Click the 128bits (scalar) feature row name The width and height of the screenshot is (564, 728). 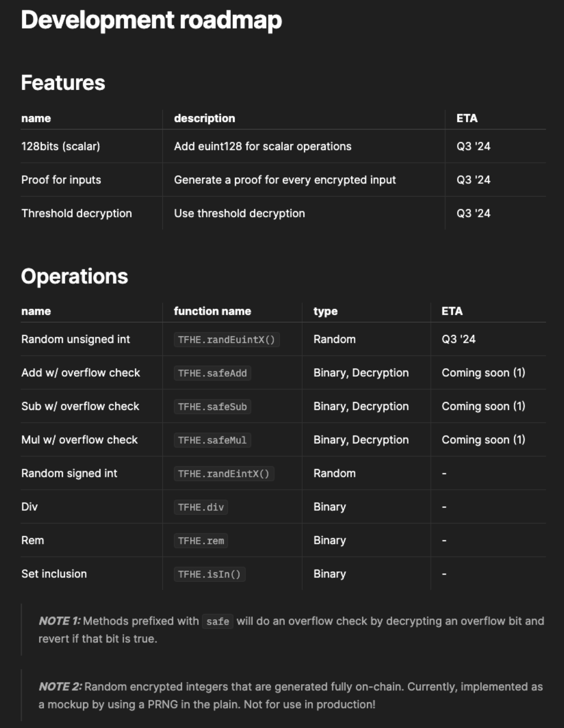coord(61,146)
